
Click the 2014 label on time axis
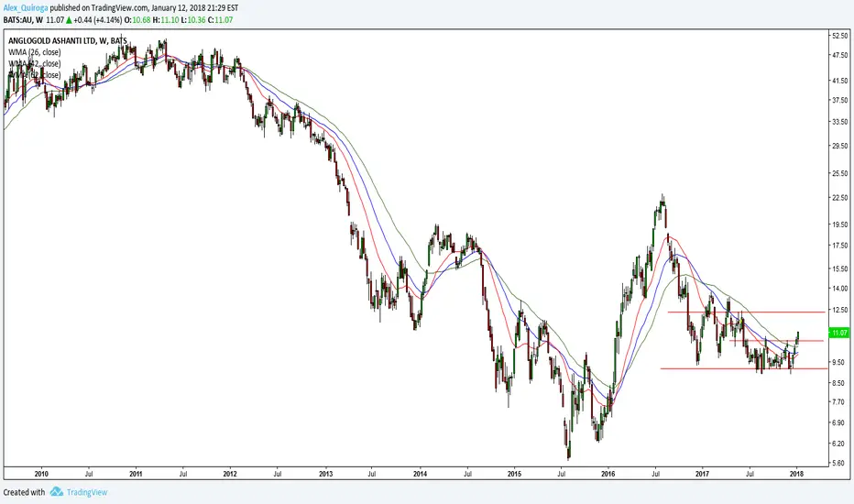coord(420,474)
